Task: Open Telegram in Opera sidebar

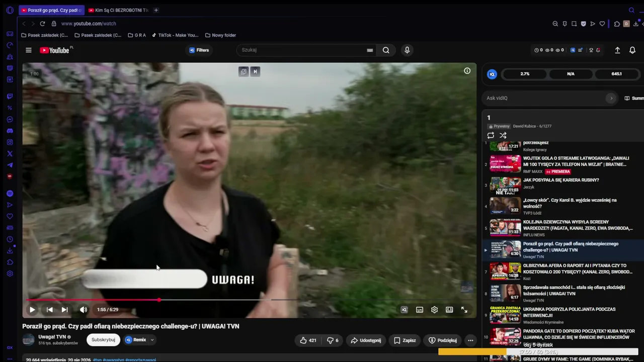Action: 10,165
